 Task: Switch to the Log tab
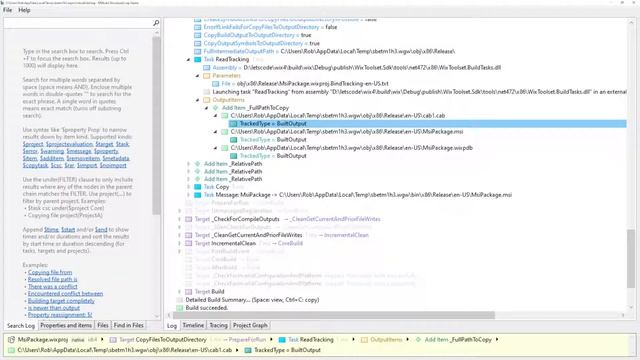click(x=172, y=326)
